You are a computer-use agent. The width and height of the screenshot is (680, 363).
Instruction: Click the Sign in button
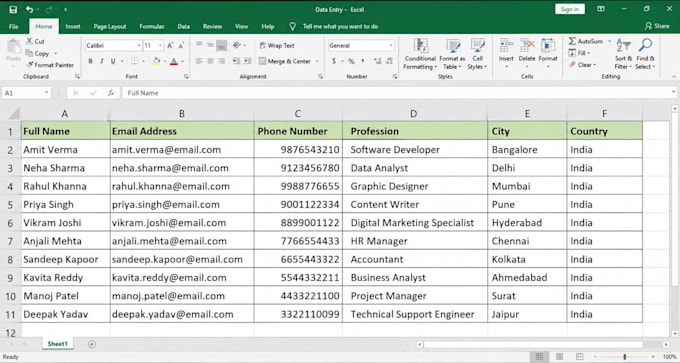(x=570, y=9)
